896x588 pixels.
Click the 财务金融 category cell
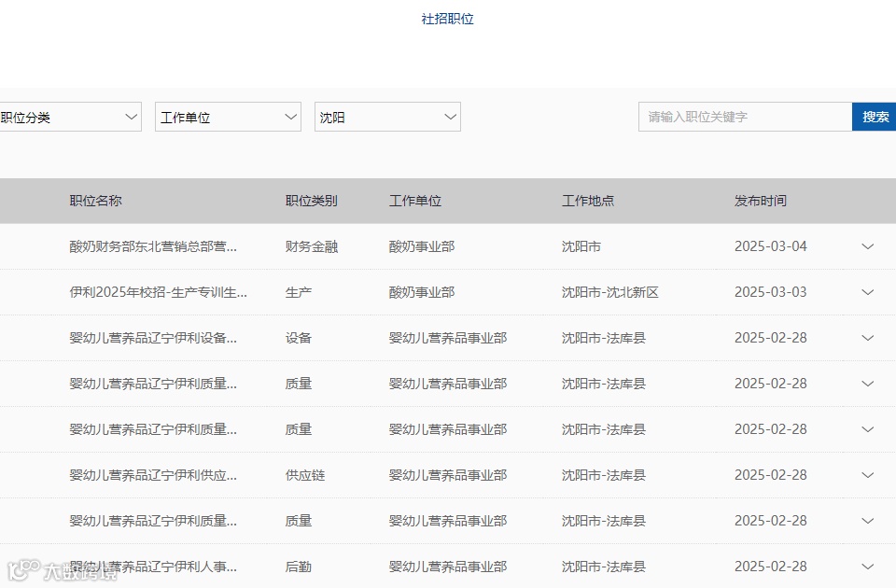click(312, 246)
